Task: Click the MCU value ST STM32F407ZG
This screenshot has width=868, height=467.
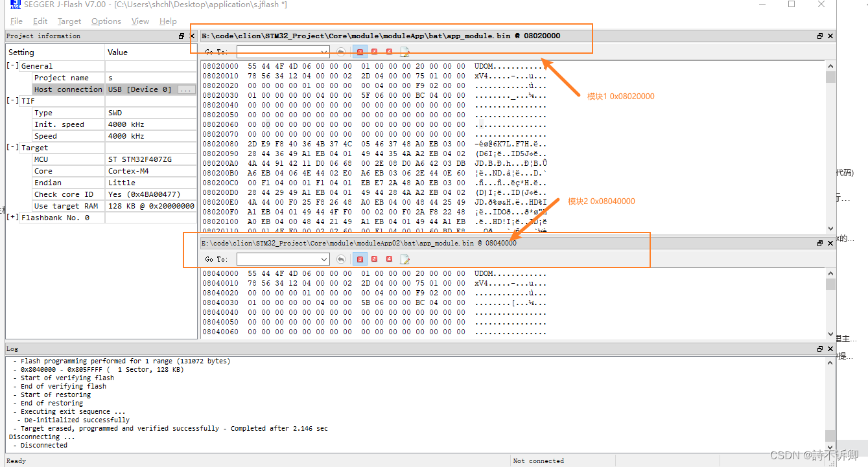Action: click(x=139, y=159)
